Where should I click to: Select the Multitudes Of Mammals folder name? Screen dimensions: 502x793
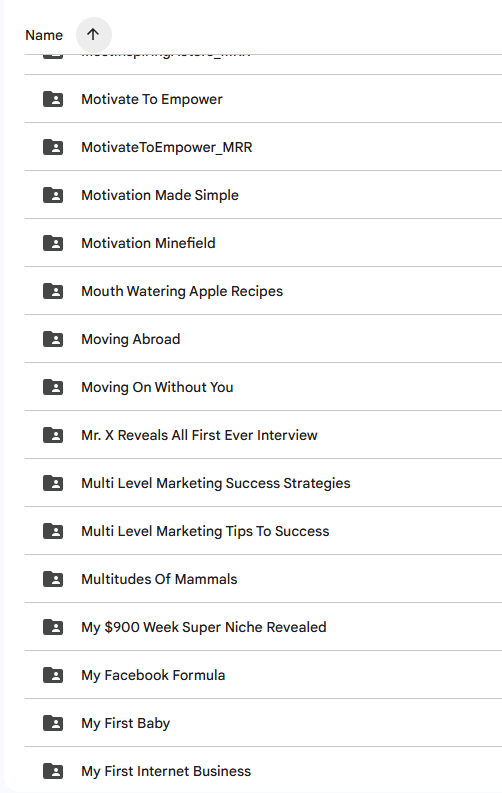point(159,579)
